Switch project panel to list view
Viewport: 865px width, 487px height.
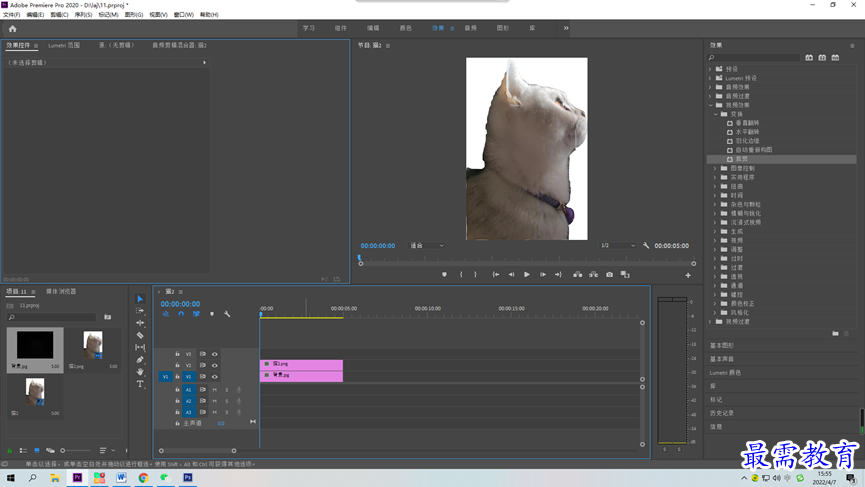[x=23, y=451]
